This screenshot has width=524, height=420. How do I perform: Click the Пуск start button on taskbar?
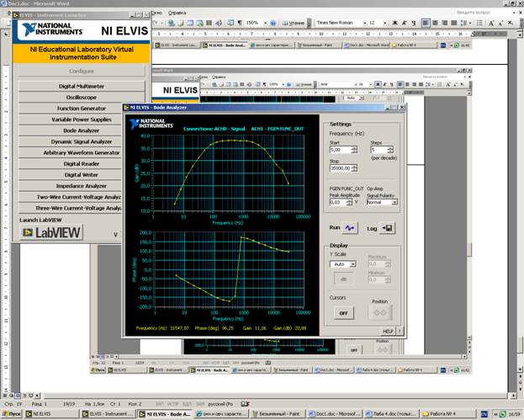(12, 414)
